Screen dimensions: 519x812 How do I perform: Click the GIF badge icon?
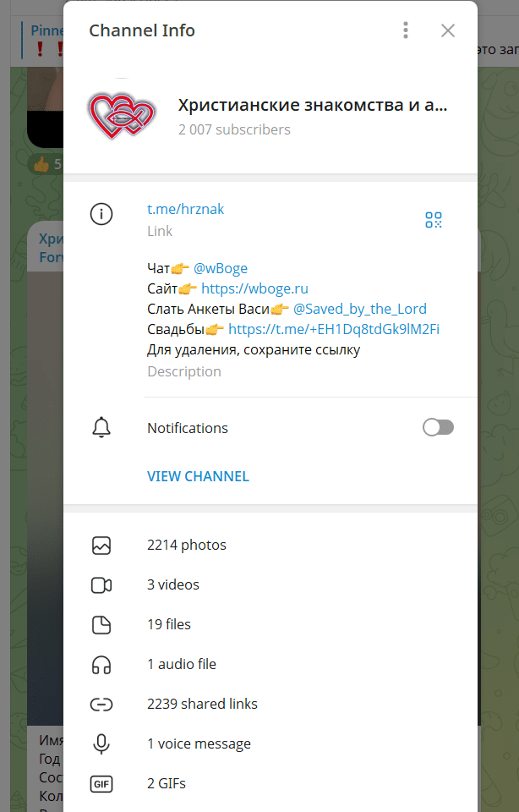101,784
